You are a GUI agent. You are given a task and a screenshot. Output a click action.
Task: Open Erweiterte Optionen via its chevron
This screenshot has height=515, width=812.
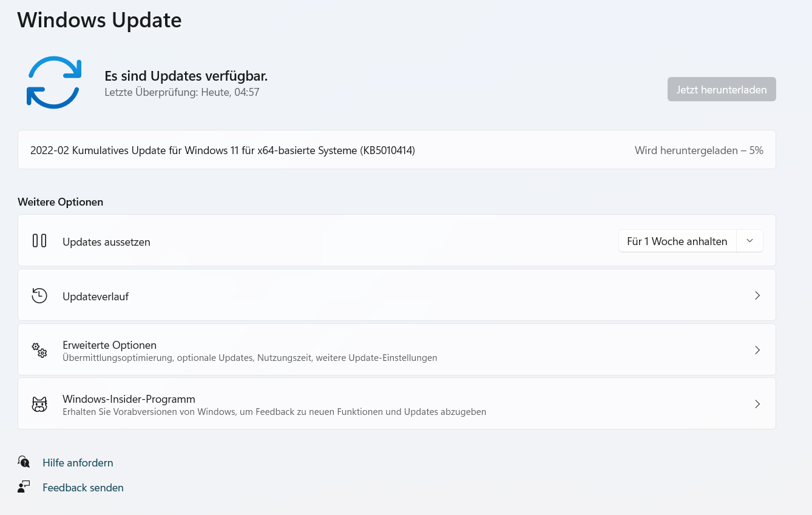(757, 350)
